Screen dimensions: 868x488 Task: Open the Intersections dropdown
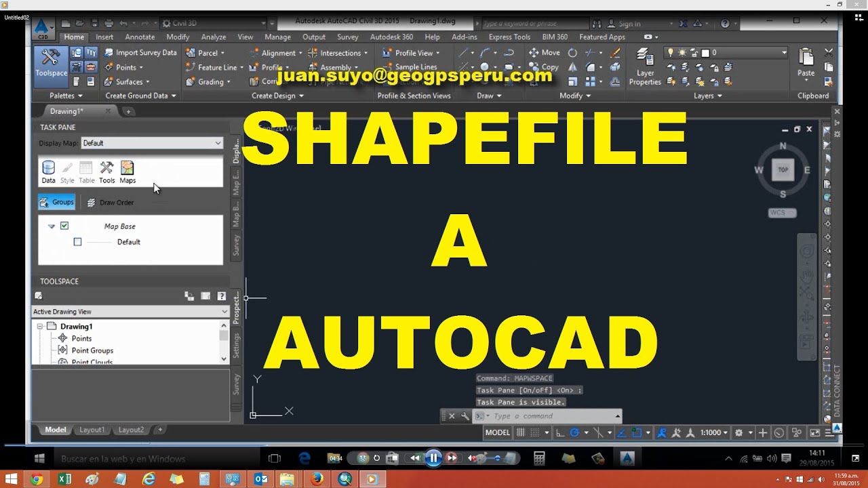337,53
